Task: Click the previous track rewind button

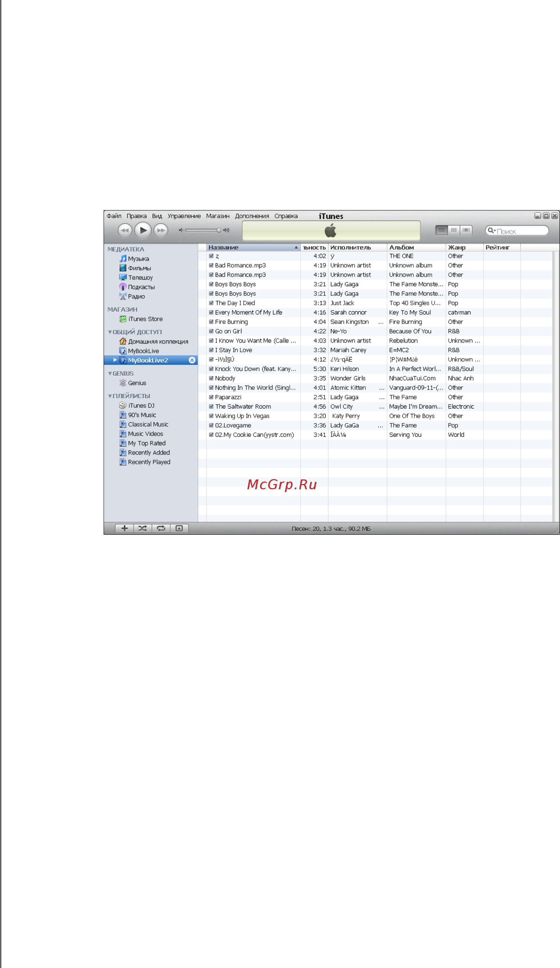Action: coord(125,231)
